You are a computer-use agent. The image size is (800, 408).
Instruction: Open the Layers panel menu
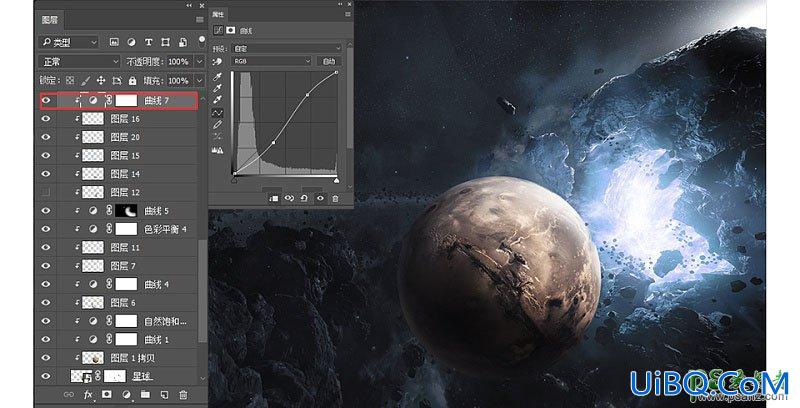[200, 20]
